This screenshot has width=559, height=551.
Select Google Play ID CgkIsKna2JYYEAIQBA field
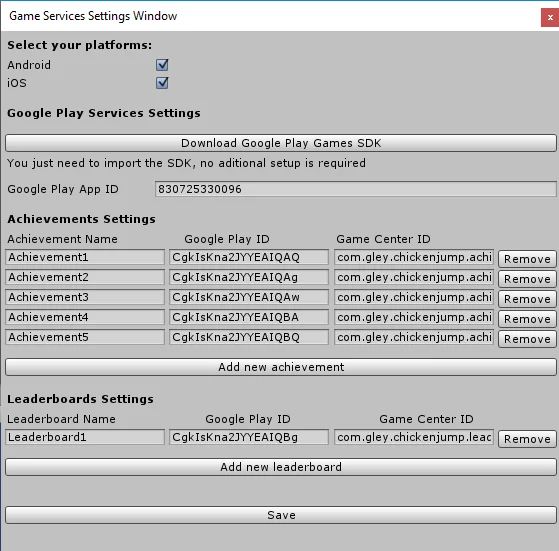pyautogui.click(x=249, y=317)
